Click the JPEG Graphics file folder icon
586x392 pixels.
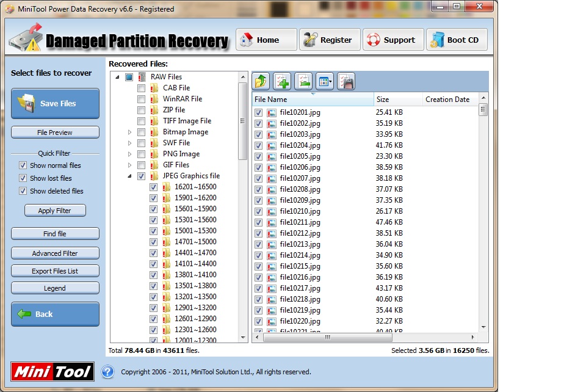[x=154, y=176]
